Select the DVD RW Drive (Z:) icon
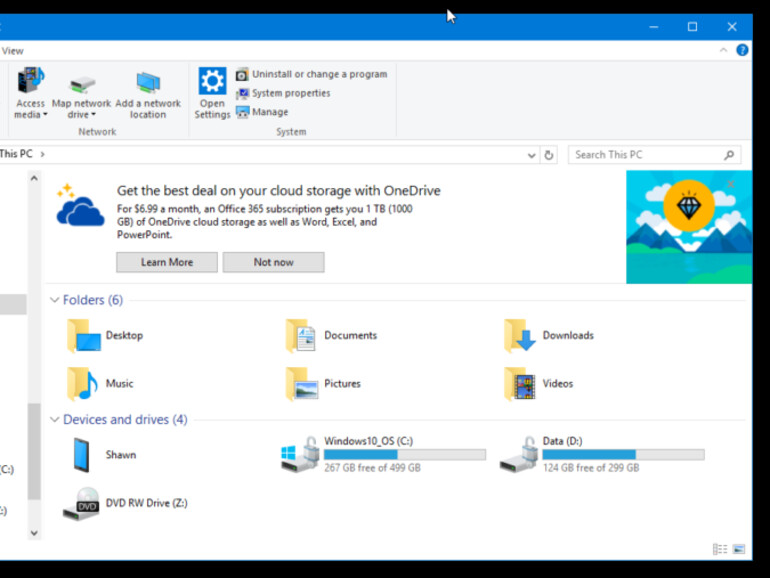This screenshot has width=770, height=578. [x=82, y=504]
